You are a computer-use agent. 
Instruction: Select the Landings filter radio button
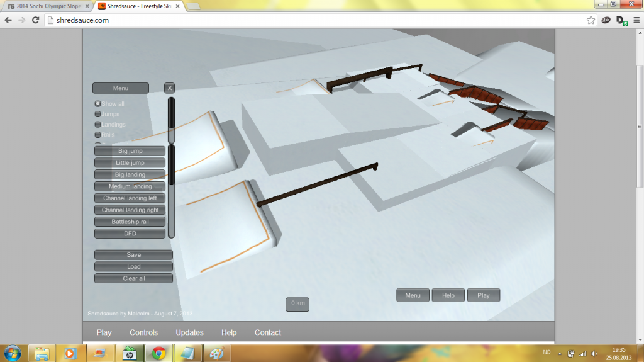(97, 125)
